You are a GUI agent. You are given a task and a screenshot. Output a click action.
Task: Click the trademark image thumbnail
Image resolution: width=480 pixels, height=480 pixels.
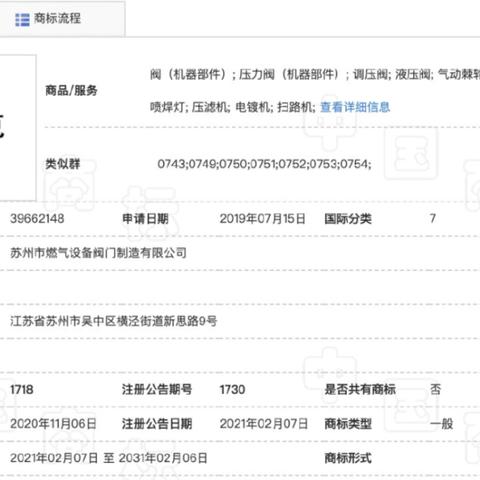click(x=18, y=128)
